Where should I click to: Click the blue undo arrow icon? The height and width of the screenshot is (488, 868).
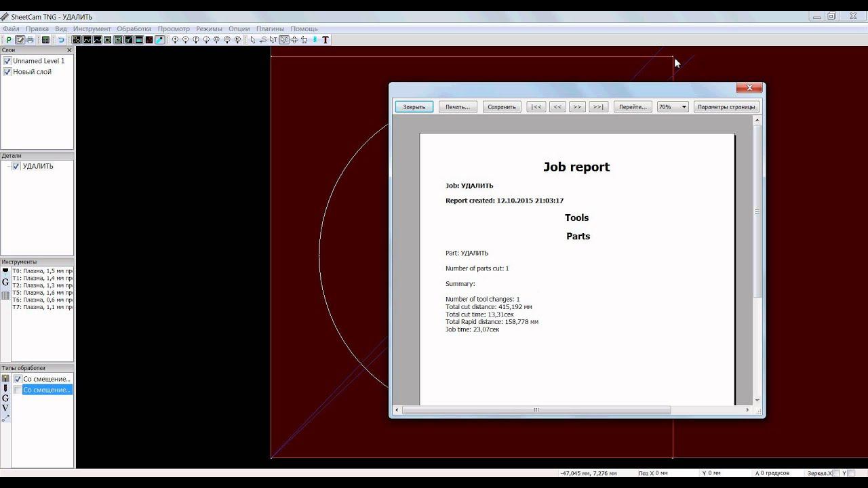tap(60, 40)
